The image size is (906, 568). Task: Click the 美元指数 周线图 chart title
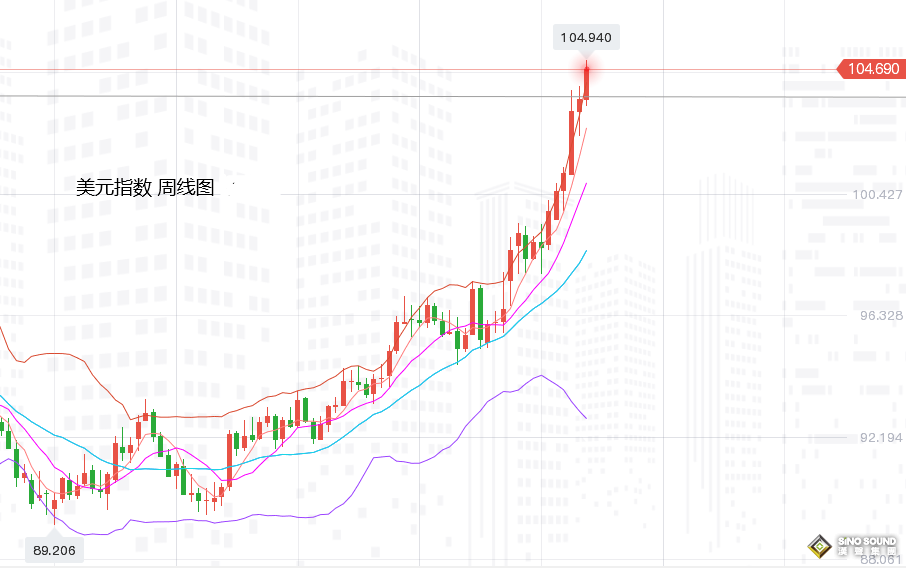coord(145,187)
